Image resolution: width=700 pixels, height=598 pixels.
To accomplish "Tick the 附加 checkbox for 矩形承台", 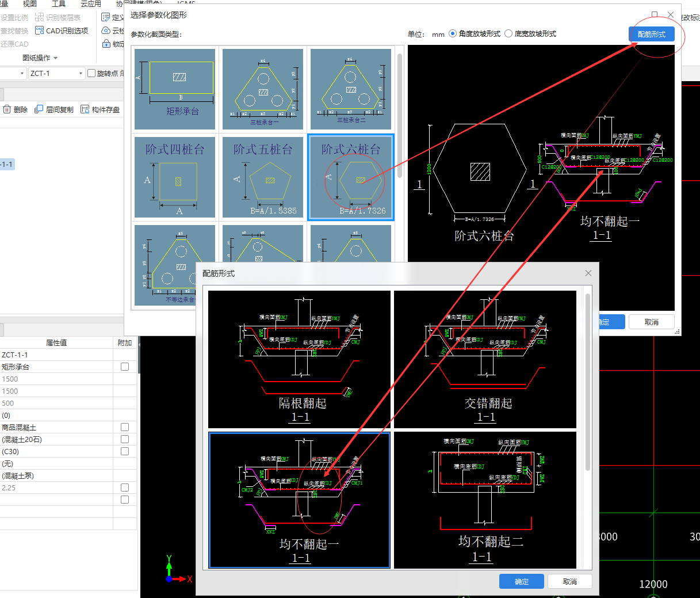I will pyautogui.click(x=125, y=367).
